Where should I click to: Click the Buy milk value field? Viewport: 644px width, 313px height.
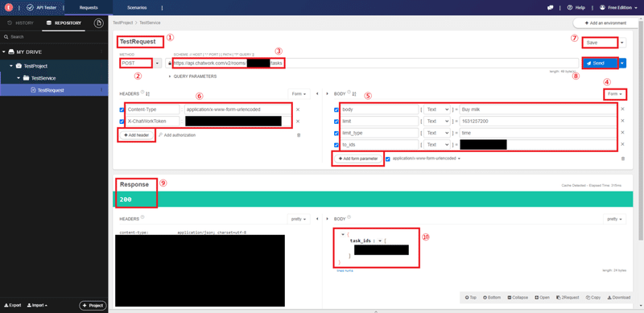538,109
